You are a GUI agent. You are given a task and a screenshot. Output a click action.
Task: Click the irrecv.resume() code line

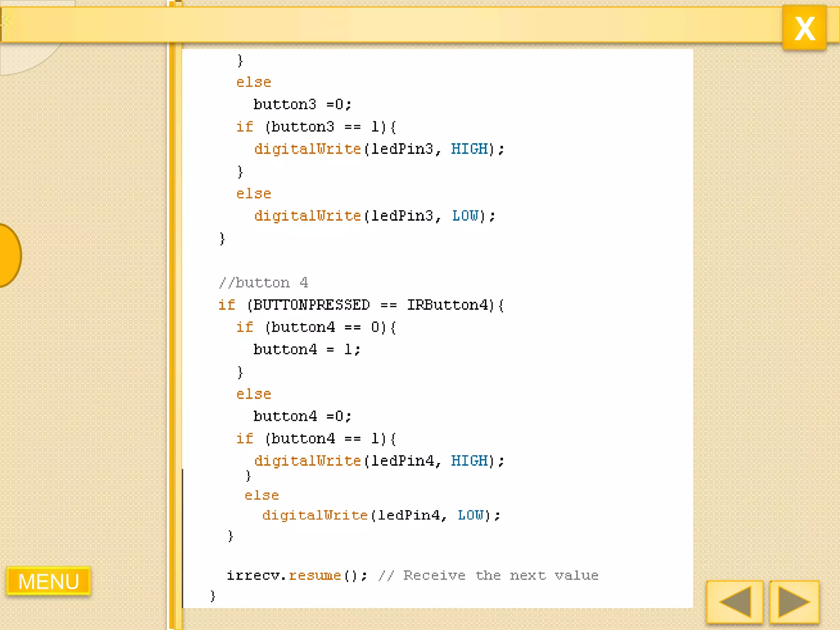297,575
